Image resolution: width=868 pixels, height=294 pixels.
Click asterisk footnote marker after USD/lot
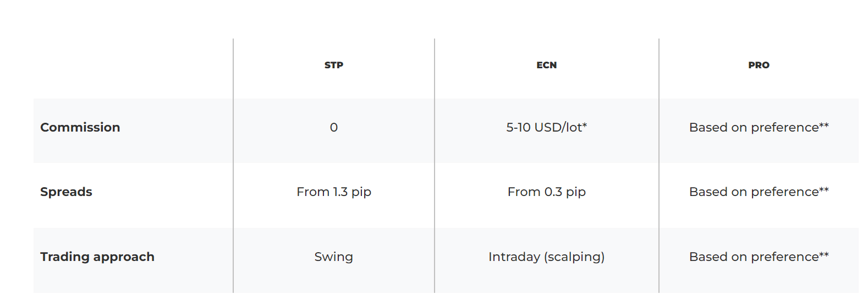585,124
